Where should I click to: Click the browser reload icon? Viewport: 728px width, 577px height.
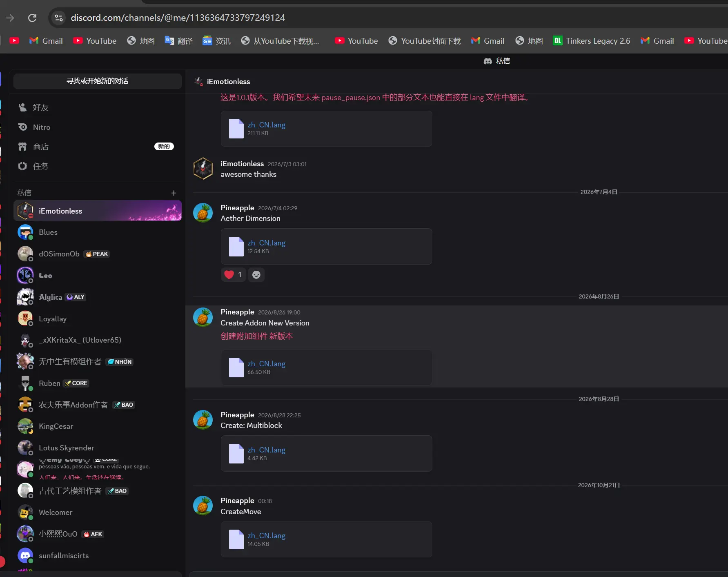click(x=32, y=18)
